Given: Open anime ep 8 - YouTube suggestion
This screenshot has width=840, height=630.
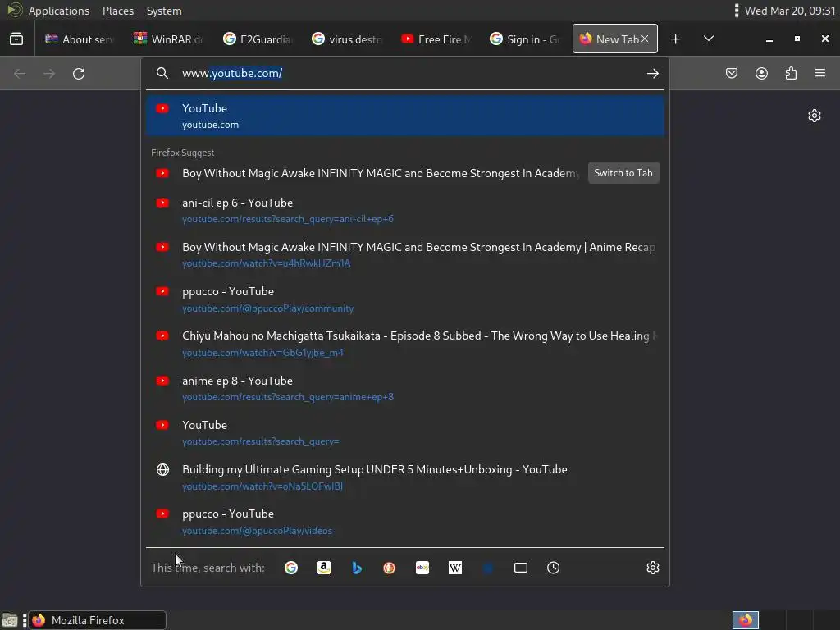Looking at the screenshot, I should [405, 388].
